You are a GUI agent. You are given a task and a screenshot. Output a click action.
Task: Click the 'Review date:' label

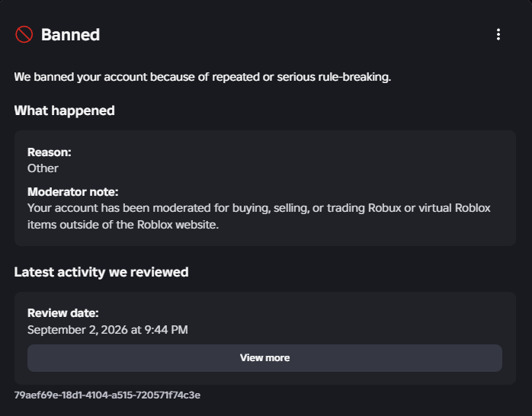pos(63,313)
